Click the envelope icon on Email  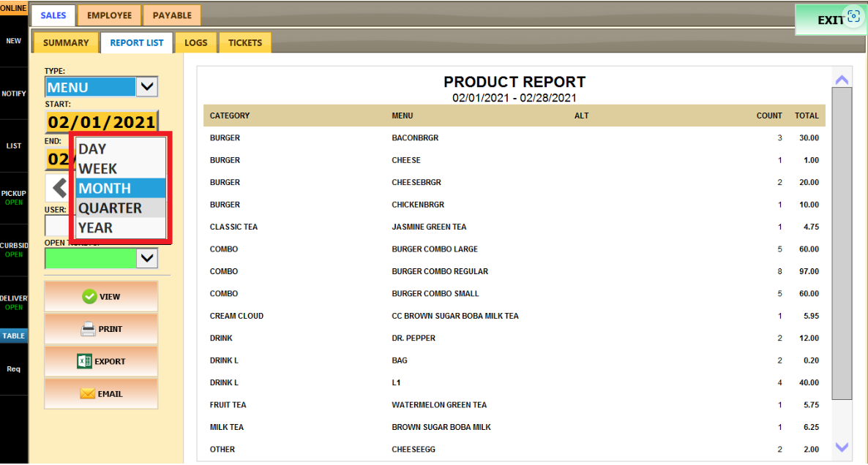tap(88, 393)
